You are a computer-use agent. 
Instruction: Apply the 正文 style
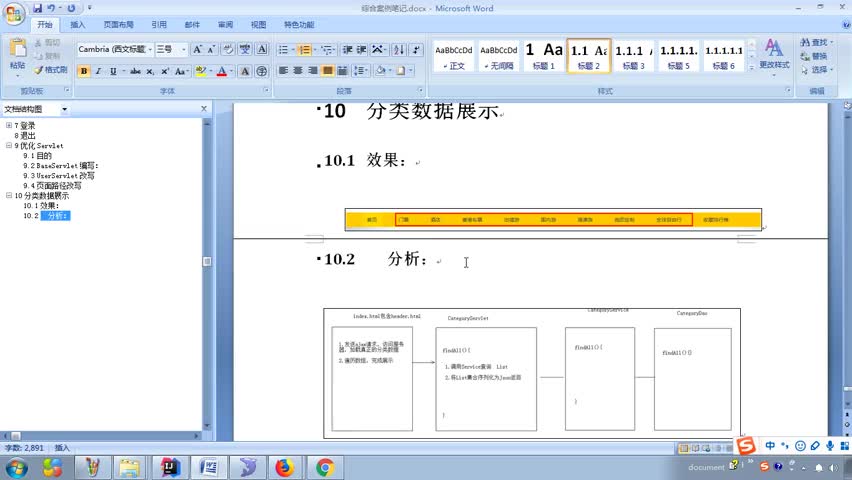[454, 56]
